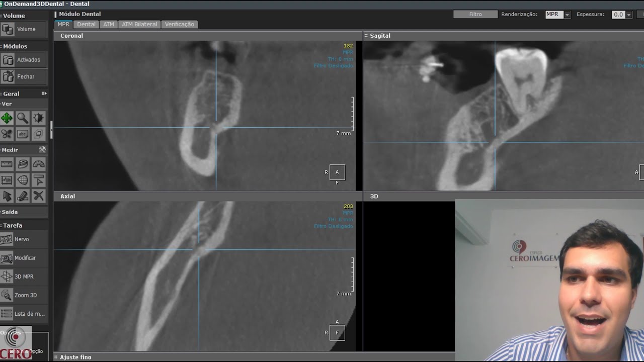Collapse the Volume section header
Viewport: 644px width, 362px height.
[13, 16]
